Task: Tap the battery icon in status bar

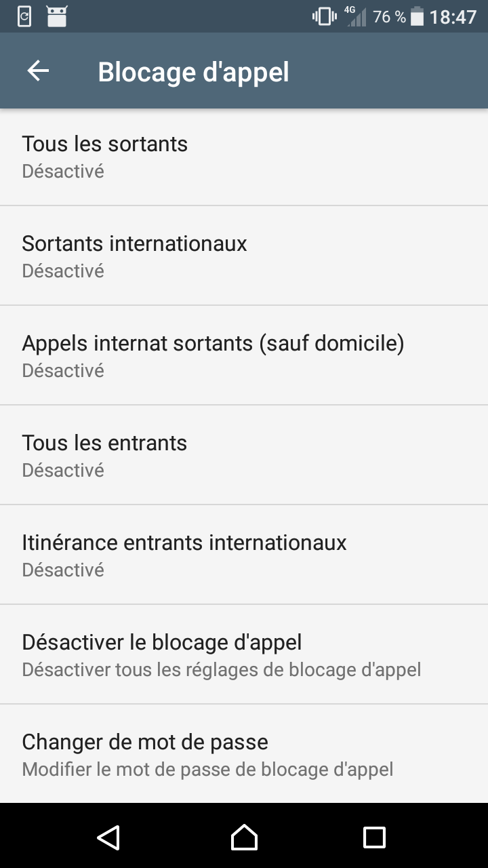Action: 418,16
